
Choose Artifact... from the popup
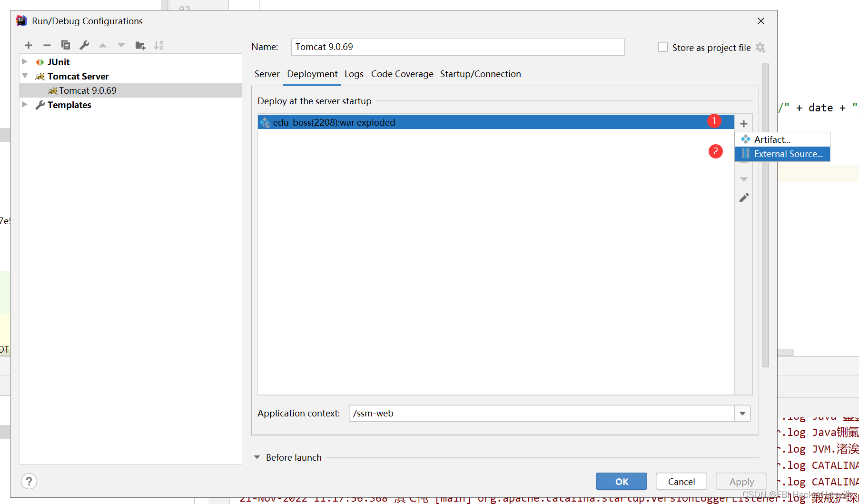click(x=782, y=139)
